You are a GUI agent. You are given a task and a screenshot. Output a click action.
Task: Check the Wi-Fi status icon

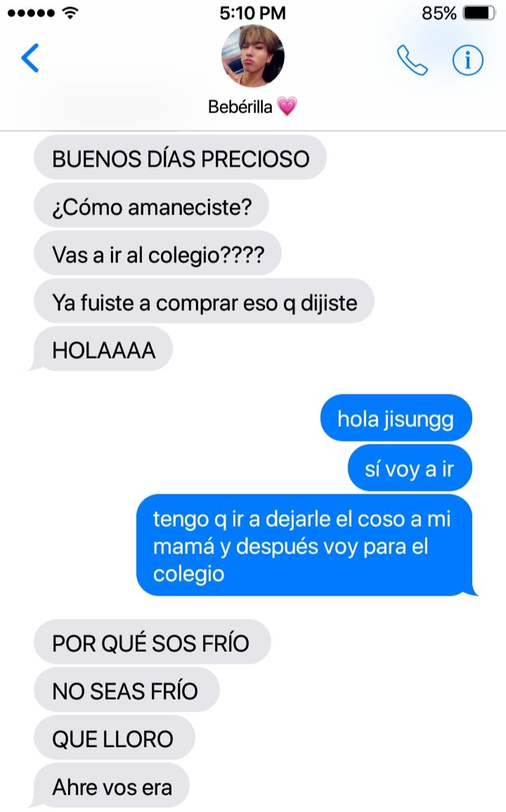click(70, 13)
